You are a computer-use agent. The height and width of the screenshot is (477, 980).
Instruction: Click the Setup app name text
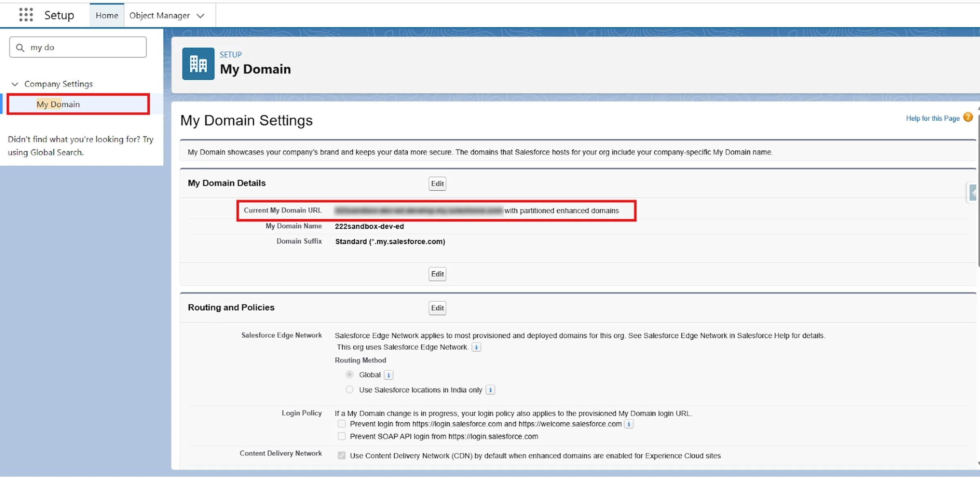[x=59, y=15]
